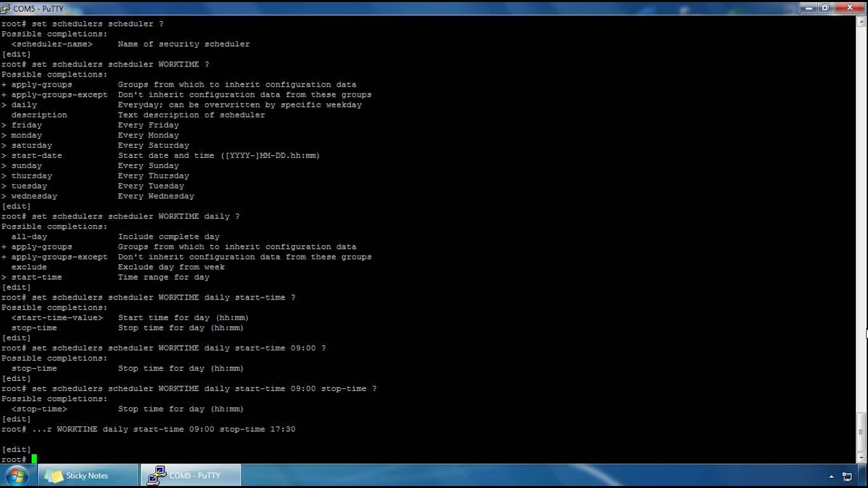This screenshot has height=488, width=868.
Task: Restore down the PuTTY window
Action: click(x=826, y=7)
